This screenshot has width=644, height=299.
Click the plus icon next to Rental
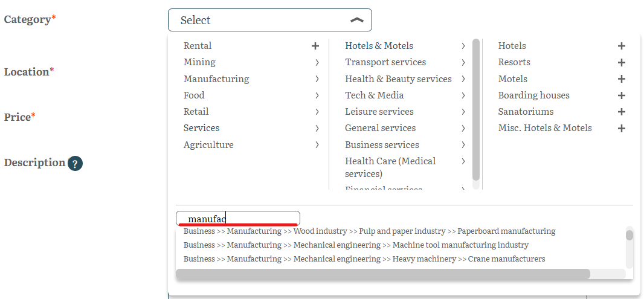pyautogui.click(x=315, y=46)
